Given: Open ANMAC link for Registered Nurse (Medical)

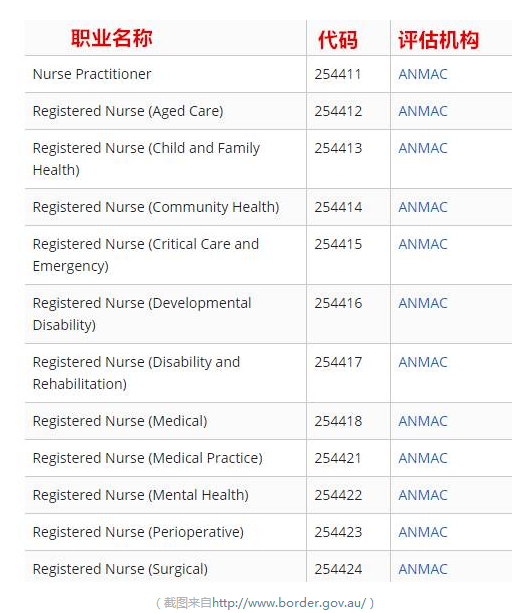Looking at the screenshot, I should [422, 421].
